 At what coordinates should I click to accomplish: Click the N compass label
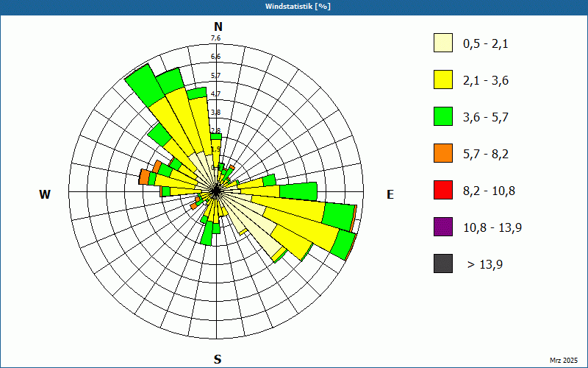coord(218,26)
